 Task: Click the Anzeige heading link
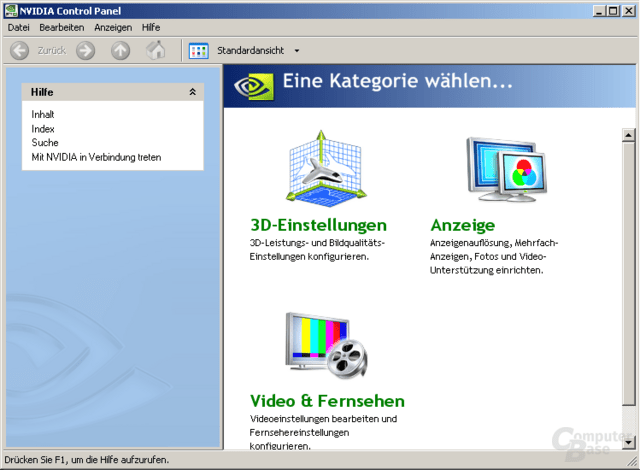click(x=463, y=225)
